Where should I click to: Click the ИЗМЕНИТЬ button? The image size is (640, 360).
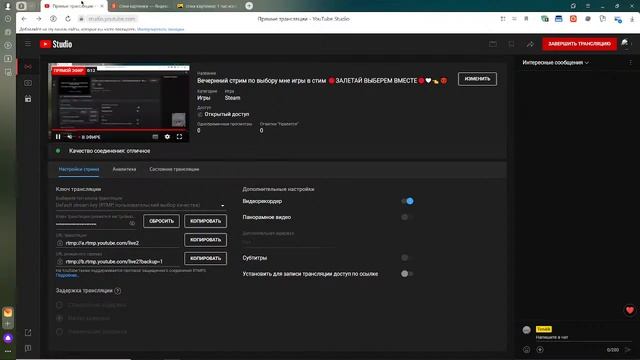point(477,79)
